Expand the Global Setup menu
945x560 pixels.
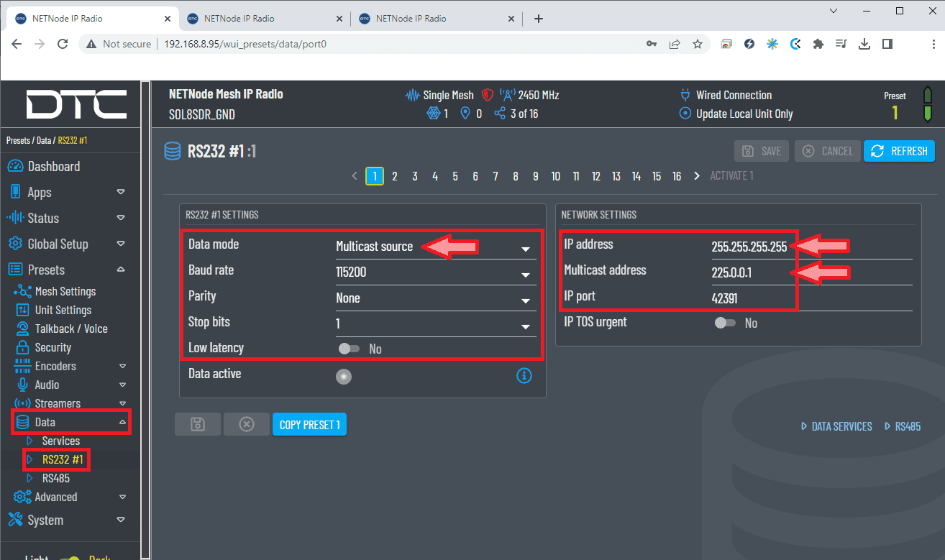(x=66, y=244)
